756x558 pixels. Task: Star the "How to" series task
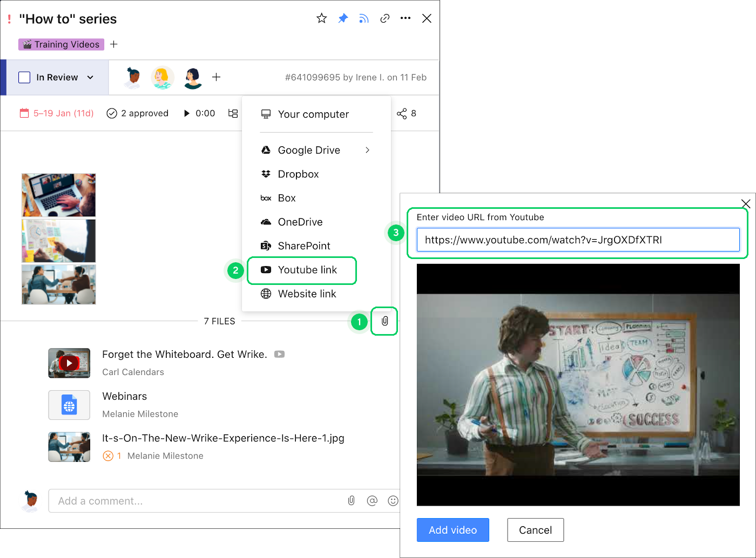pos(322,18)
